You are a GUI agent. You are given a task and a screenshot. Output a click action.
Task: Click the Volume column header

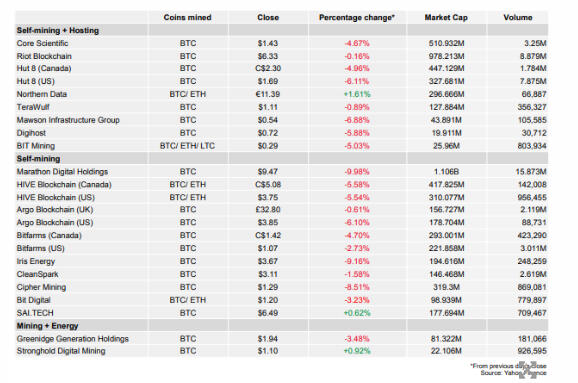[x=518, y=17]
